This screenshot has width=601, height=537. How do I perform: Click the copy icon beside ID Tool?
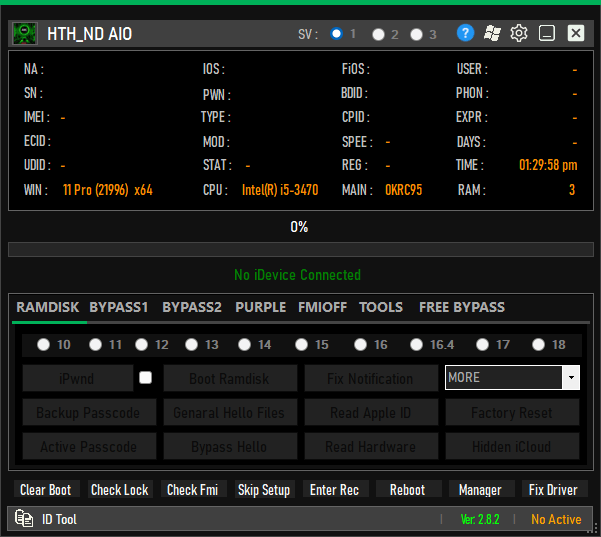(24, 519)
